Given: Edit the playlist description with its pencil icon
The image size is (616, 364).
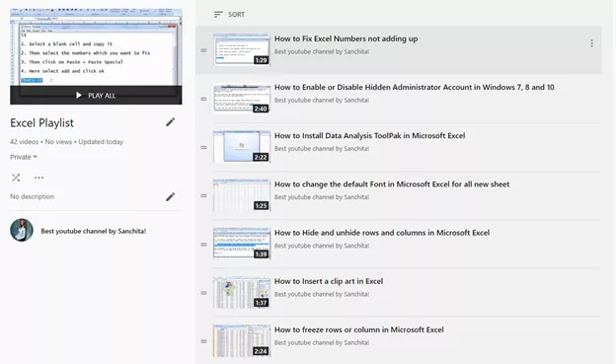Looking at the screenshot, I should tap(170, 196).
